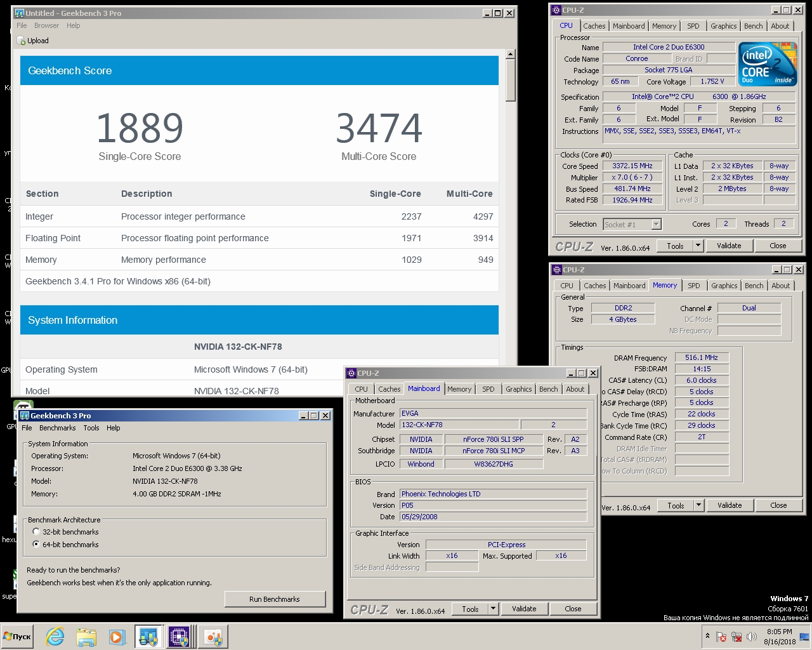This screenshot has height=650, width=812.
Task: Click the Intel Core 2 Duo logo
Action: 768,63
